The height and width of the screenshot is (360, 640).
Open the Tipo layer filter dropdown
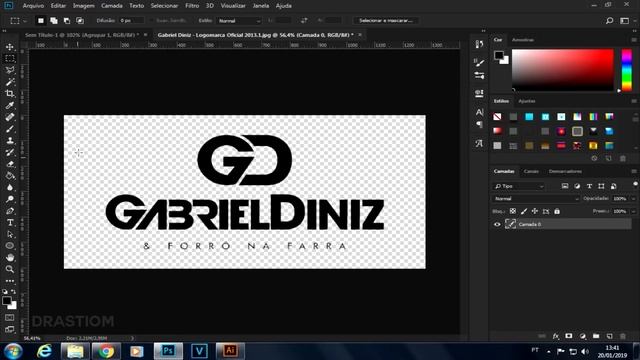coord(518,186)
